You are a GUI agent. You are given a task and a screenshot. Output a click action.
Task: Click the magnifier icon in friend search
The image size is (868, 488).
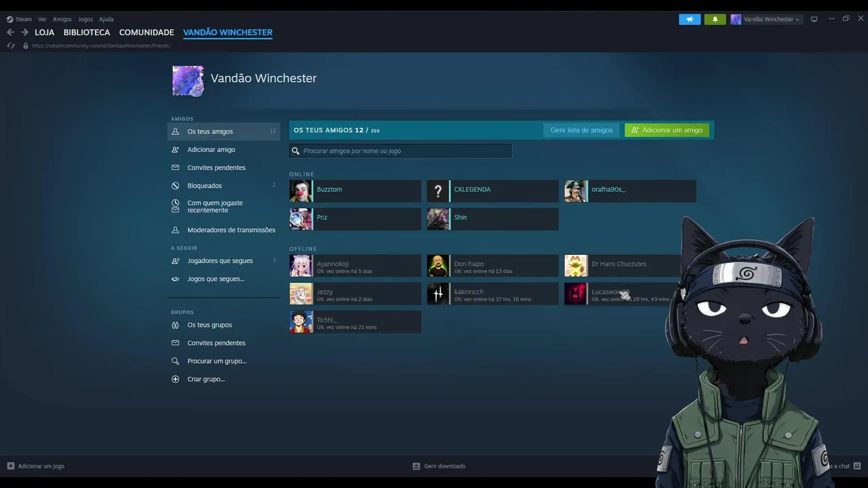point(296,150)
